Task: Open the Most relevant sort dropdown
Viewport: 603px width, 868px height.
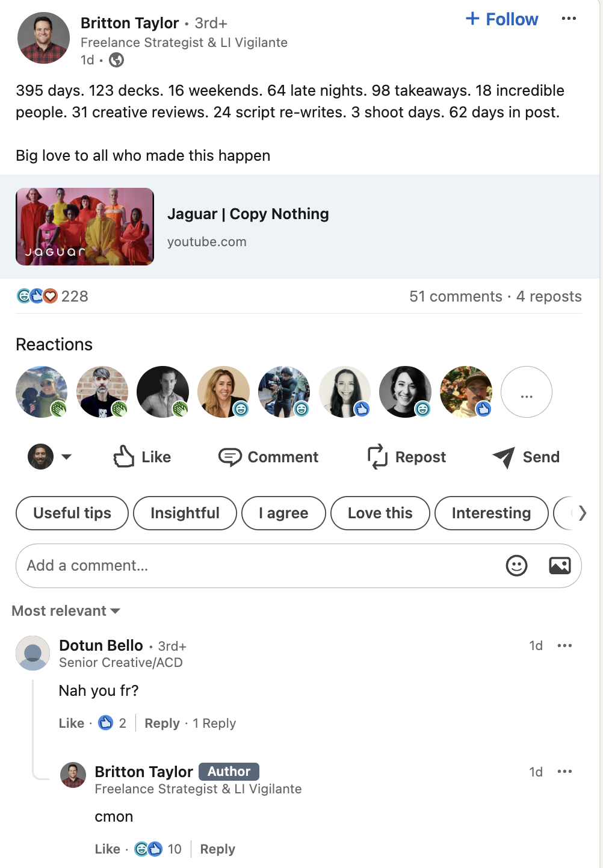Action: [66, 611]
